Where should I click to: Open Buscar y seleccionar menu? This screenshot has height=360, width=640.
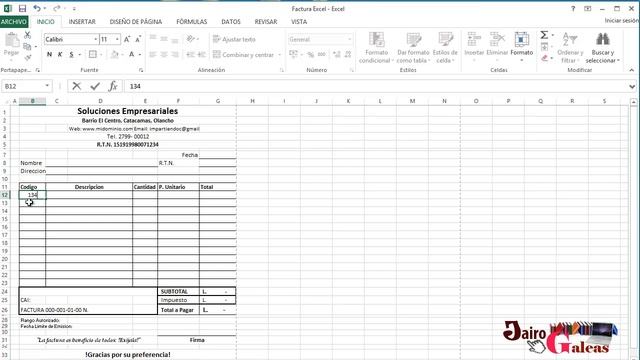pyautogui.click(x=602, y=47)
